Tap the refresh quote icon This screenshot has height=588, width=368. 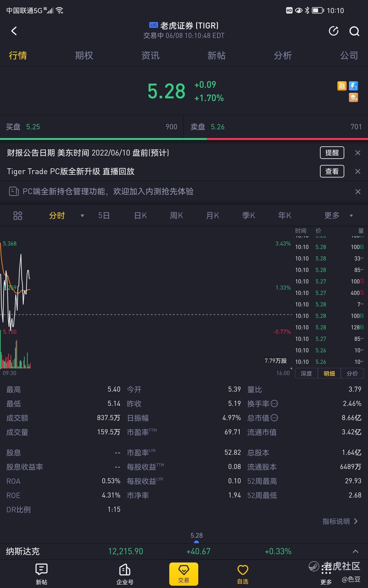(333, 31)
